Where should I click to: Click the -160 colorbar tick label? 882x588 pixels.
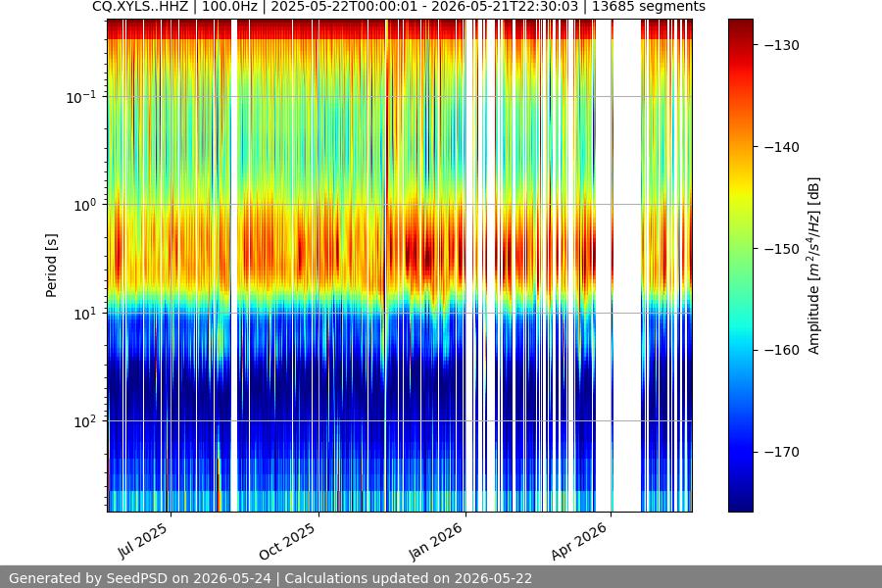click(782, 350)
